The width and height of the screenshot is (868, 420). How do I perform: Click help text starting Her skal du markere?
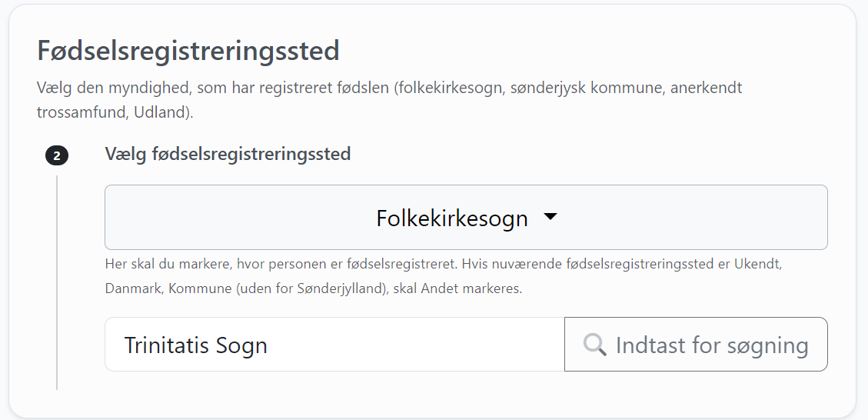pyautogui.click(x=444, y=264)
